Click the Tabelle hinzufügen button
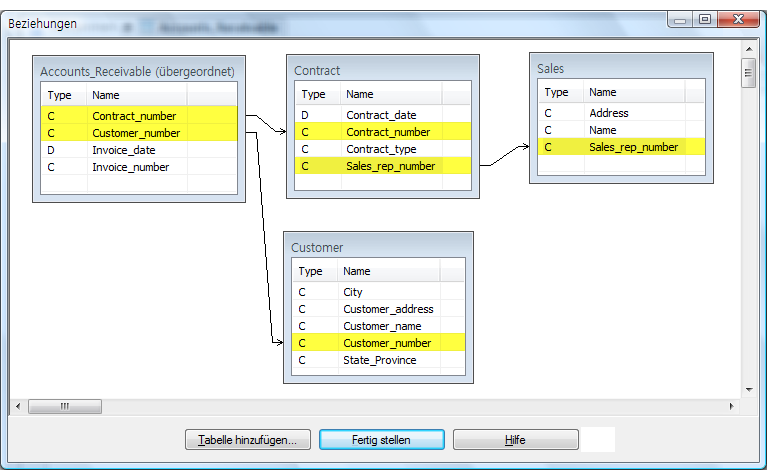The height and width of the screenshot is (470, 767). click(x=247, y=440)
